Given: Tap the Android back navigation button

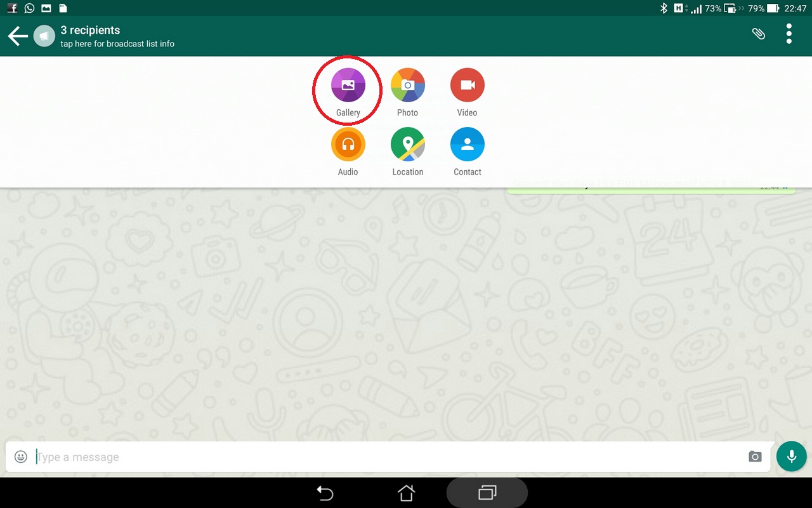Looking at the screenshot, I should (325, 493).
